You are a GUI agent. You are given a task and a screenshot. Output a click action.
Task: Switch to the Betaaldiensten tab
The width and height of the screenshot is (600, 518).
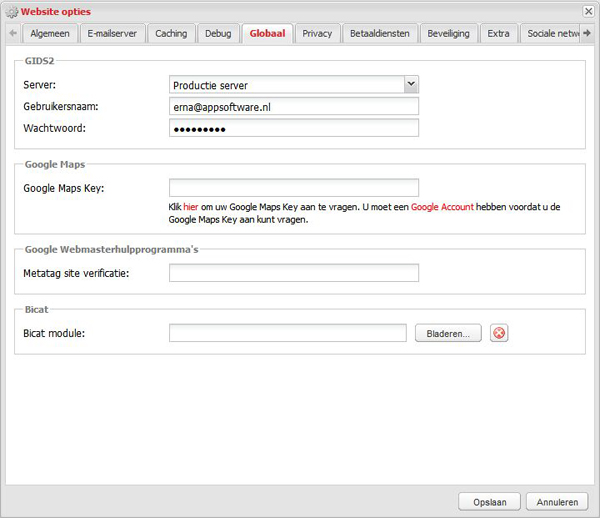[380, 34]
